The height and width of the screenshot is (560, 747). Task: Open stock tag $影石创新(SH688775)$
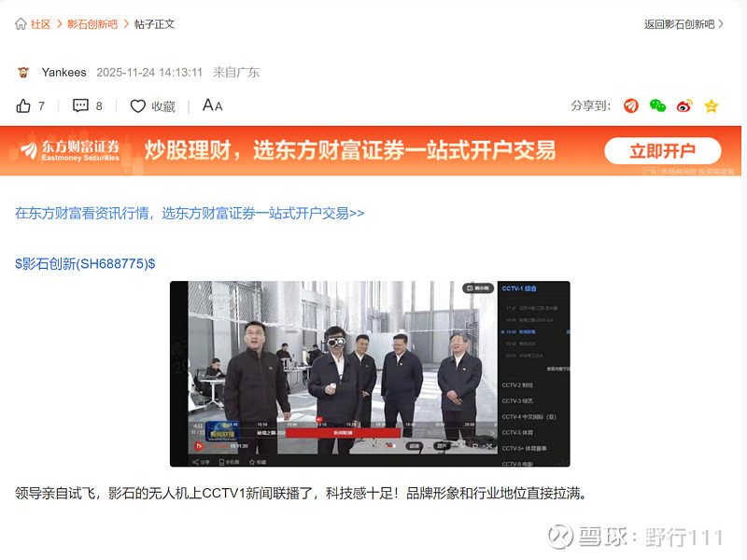point(85,264)
